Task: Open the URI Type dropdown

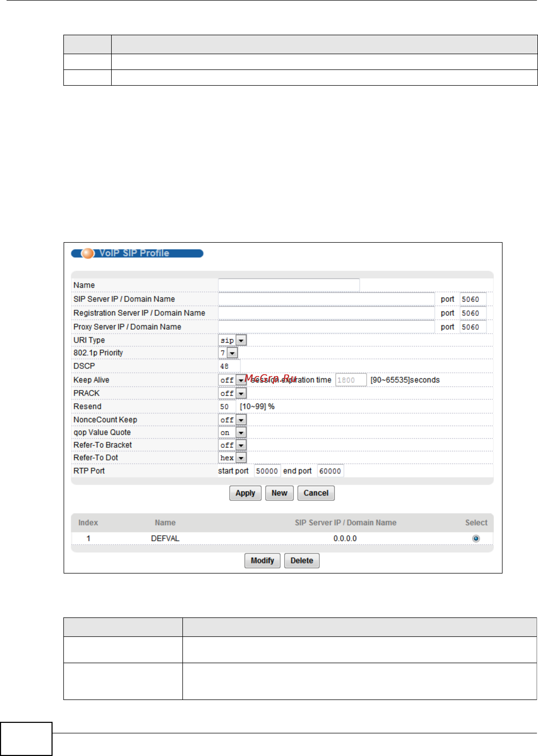Action: tap(241, 340)
